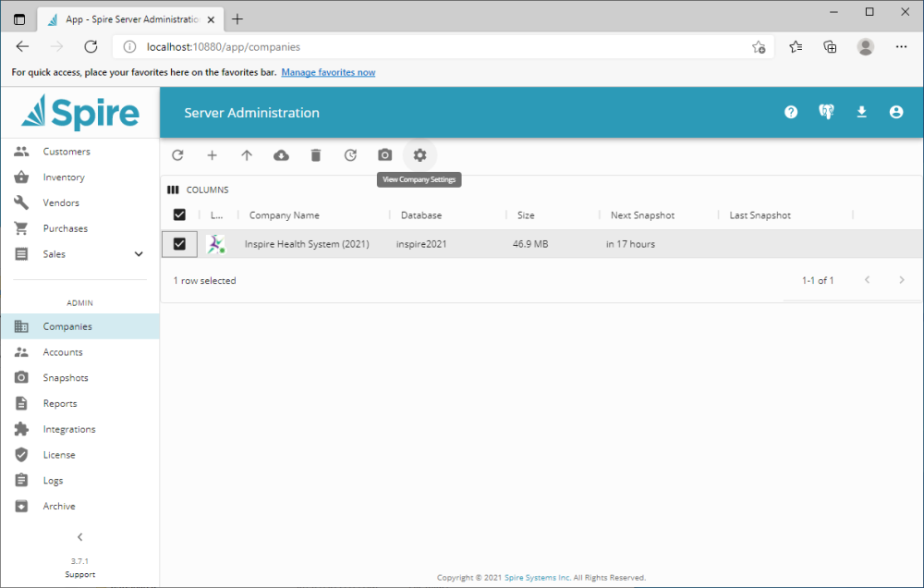Open a new browser tab

click(x=237, y=19)
